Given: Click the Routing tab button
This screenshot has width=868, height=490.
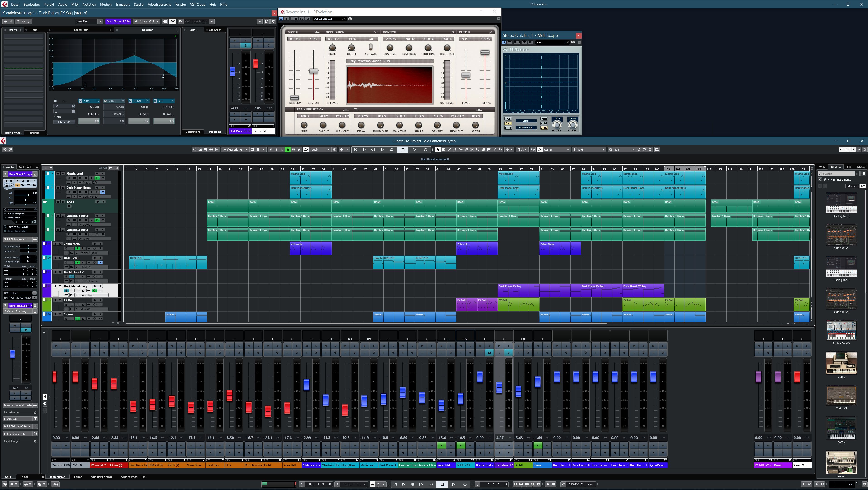Looking at the screenshot, I should (35, 133).
